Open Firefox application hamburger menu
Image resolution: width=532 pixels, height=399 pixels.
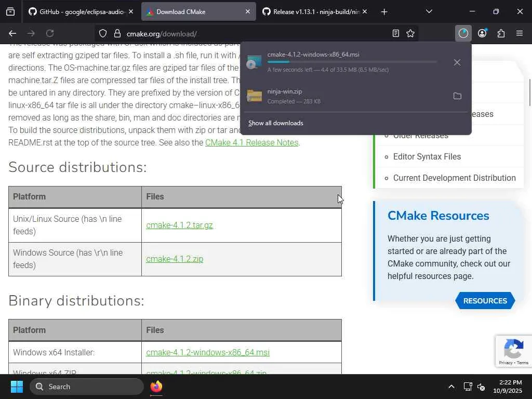[x=520, y=33]
